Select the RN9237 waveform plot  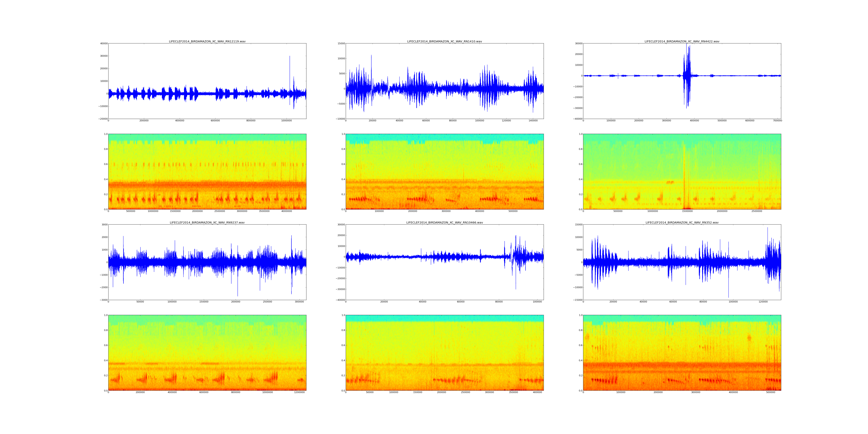click(207, 262)
